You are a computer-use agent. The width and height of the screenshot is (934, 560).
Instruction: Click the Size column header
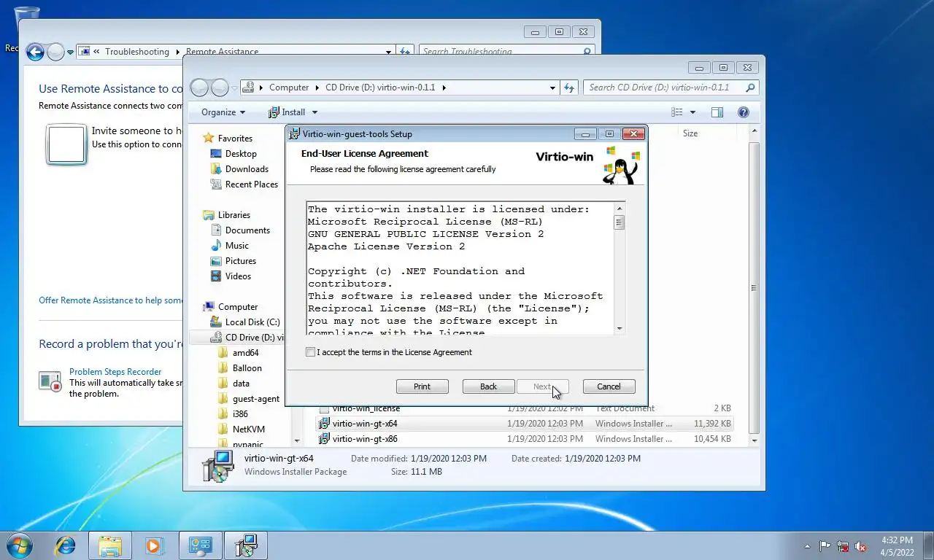(690, 133)
